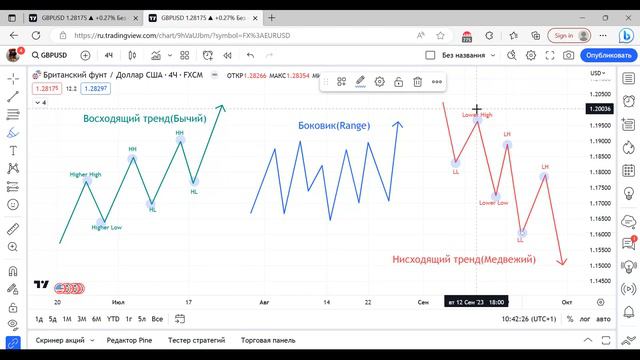Open indicator templates grid

[184, 55]
